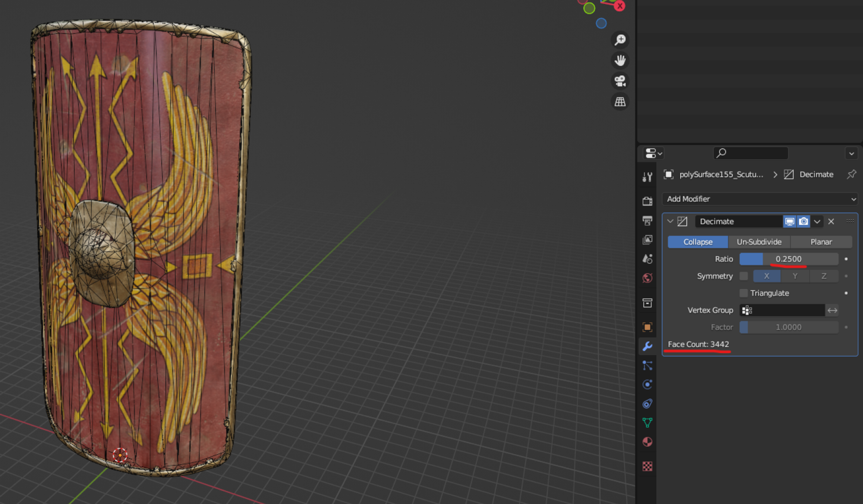This screenshot has height=504, width=863.
Task: Open the Particle properties tab
Action: (647, 366)
